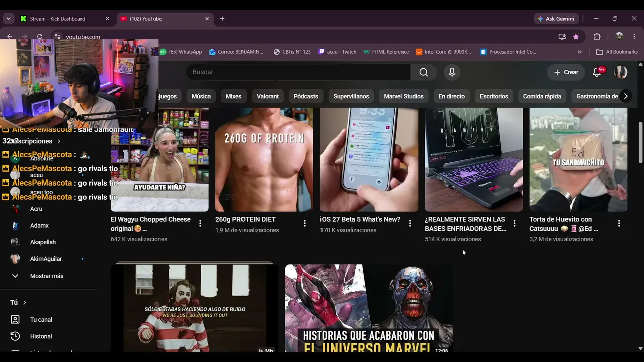The width and height of the screenshot is (644, 362).
Task: Click the Ask Gemini button
Action: click(556, 19)
